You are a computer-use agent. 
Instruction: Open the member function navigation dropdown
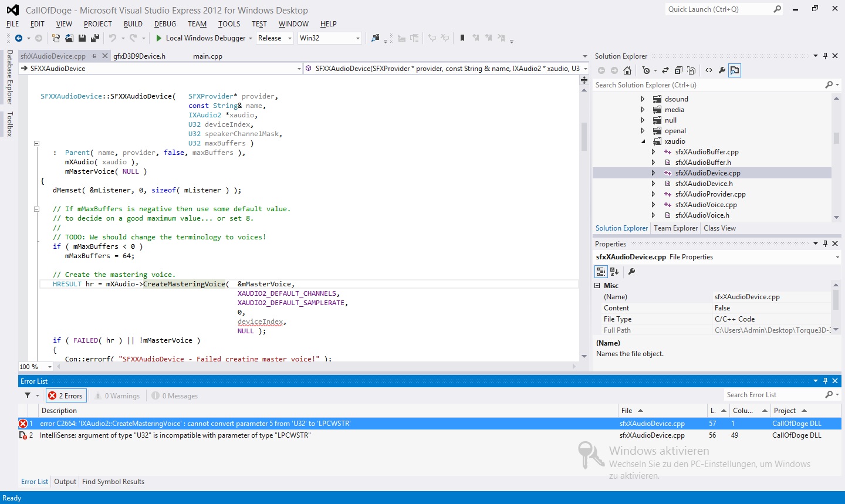click(585, 69)
